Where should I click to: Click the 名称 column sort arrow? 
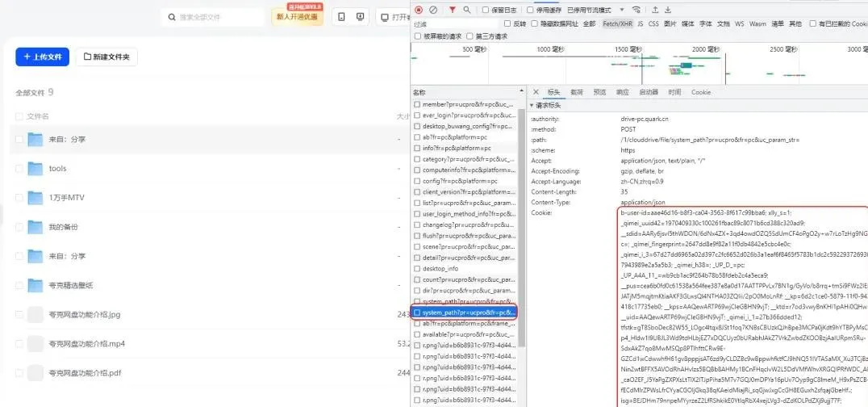tap(520, 92)
